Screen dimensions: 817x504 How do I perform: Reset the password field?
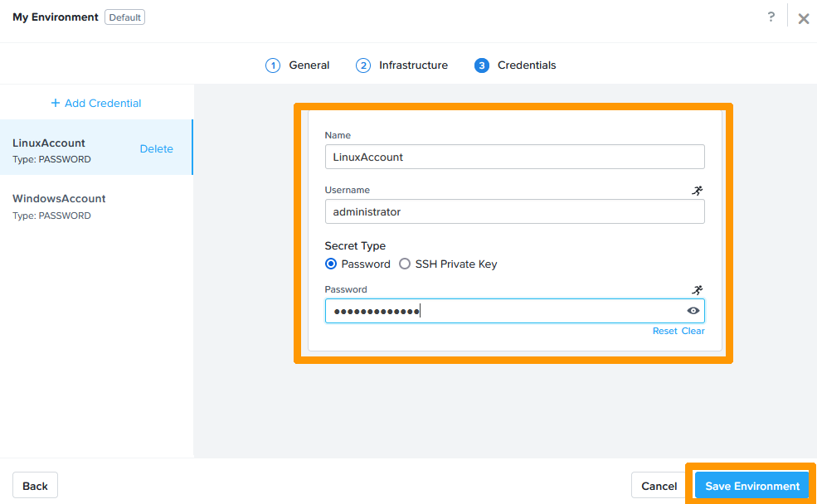[x=664, y=331]
